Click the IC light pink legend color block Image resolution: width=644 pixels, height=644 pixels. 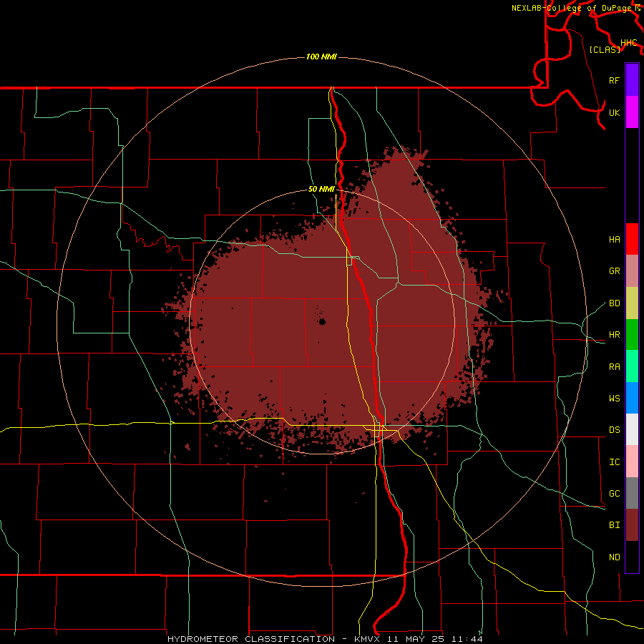tap(632, 462)
